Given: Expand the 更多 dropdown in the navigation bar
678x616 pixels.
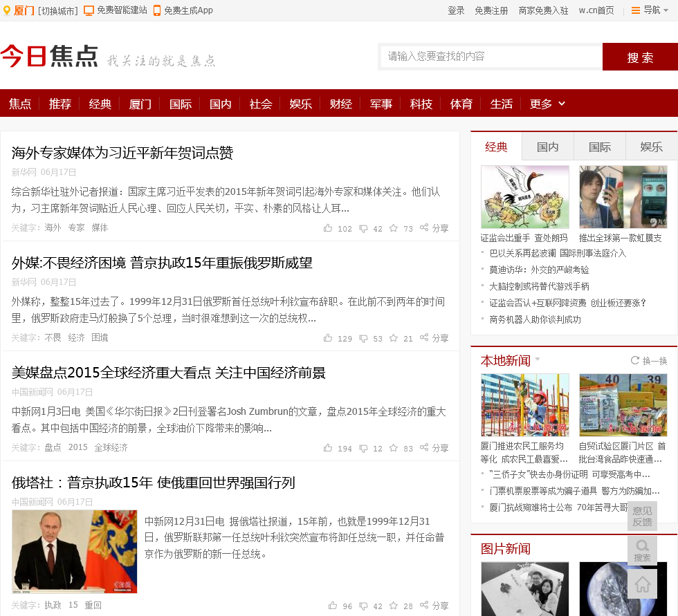Looking at the screenshot, I should point(547,104).
